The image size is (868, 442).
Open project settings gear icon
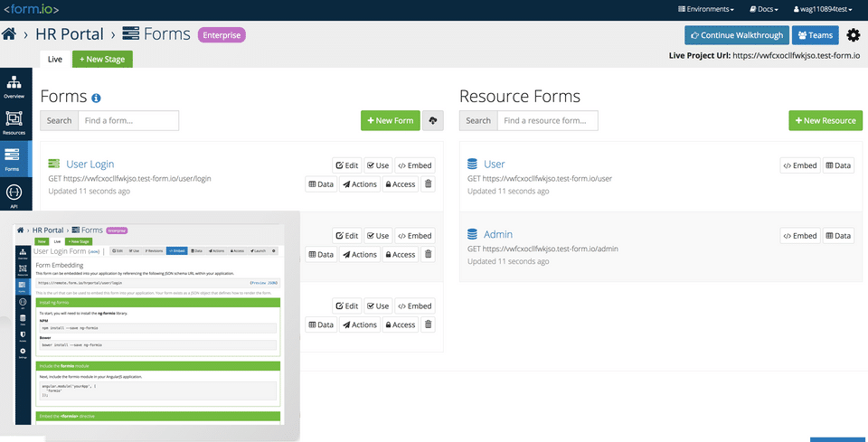[x=853, y=35]
